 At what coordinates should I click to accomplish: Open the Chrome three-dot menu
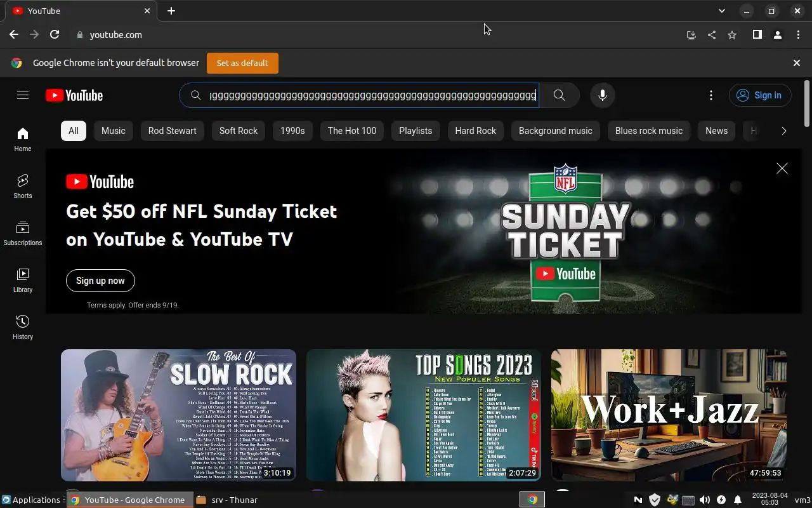point(798,35)
